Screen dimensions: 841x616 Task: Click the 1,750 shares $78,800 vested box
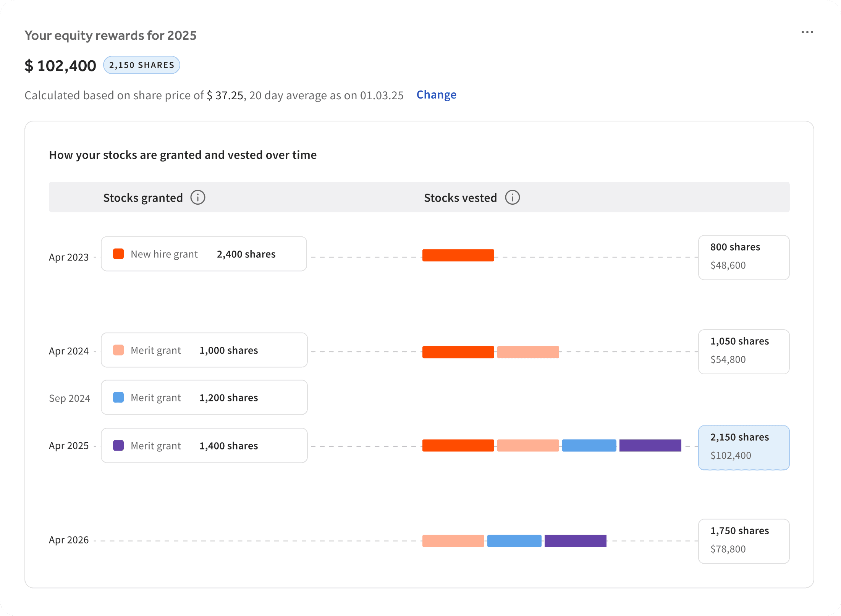click(743, 541)
